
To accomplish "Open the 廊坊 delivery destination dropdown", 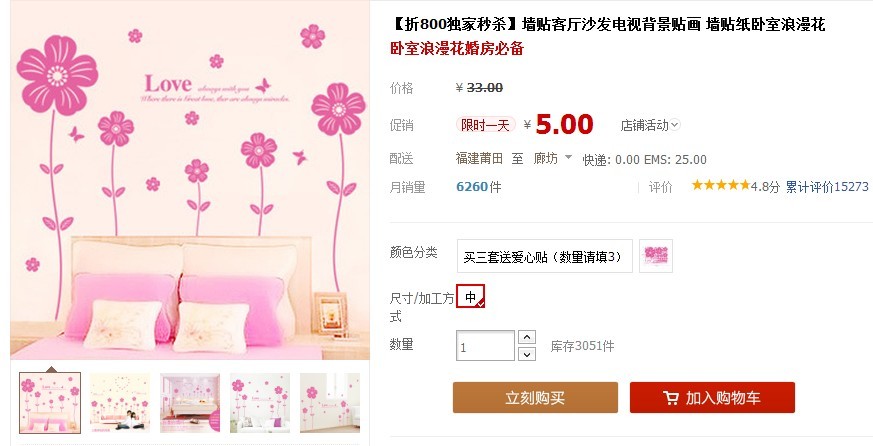I will [552, 159].
